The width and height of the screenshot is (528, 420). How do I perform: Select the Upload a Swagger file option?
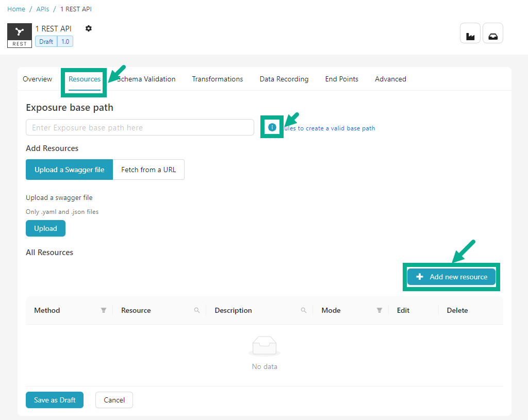click(x=69, y=170)
